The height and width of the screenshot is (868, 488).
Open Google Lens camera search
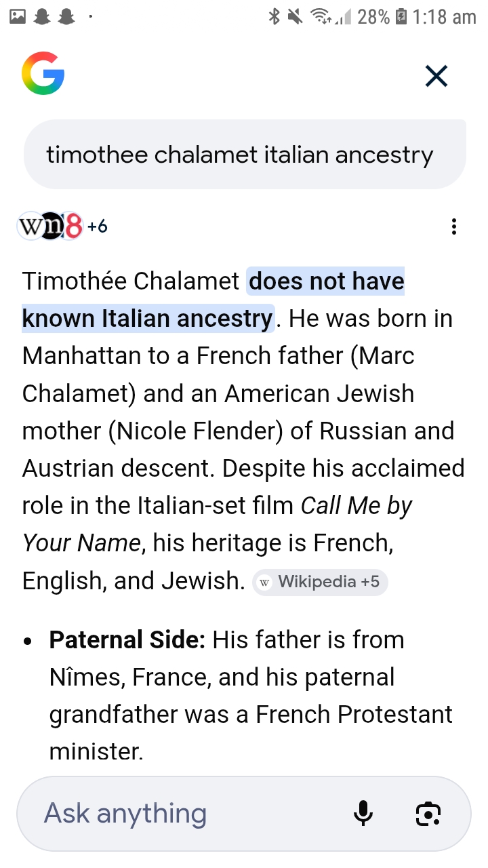pyautogui.click(x=428, y=813)
